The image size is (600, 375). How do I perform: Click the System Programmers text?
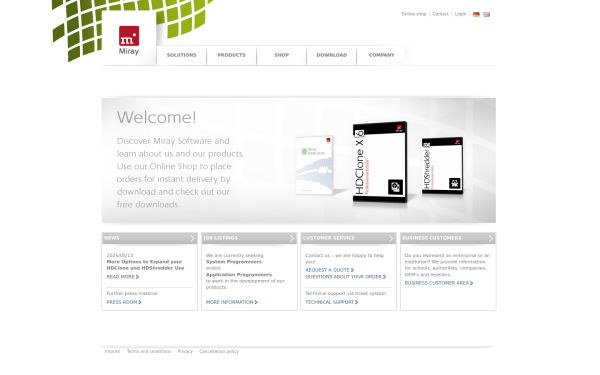click(x=234, y=262)
